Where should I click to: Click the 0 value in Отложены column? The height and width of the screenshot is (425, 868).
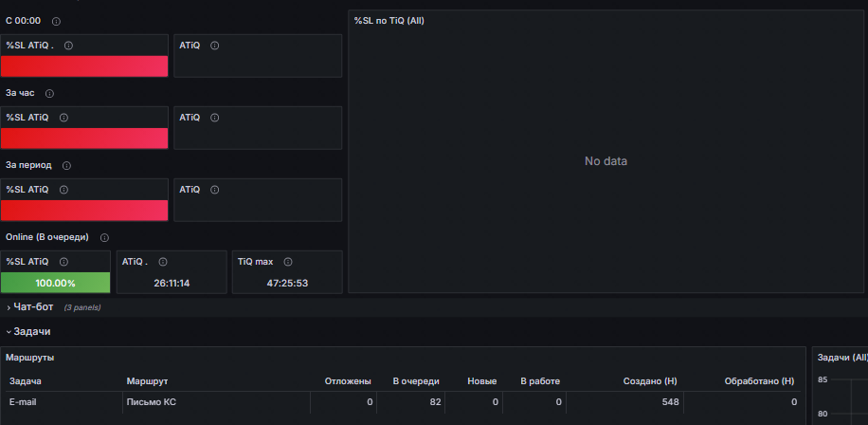[370, 402]
